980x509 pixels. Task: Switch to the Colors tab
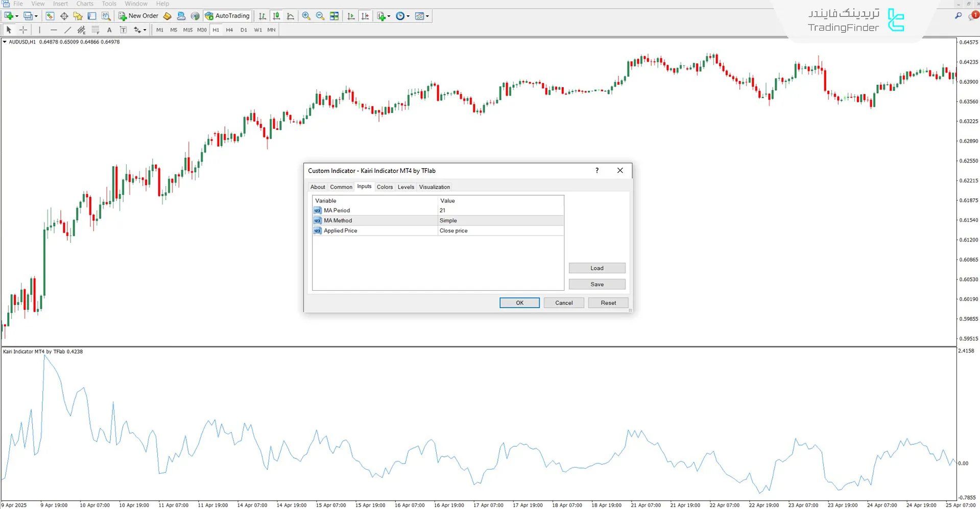[385, 187]
